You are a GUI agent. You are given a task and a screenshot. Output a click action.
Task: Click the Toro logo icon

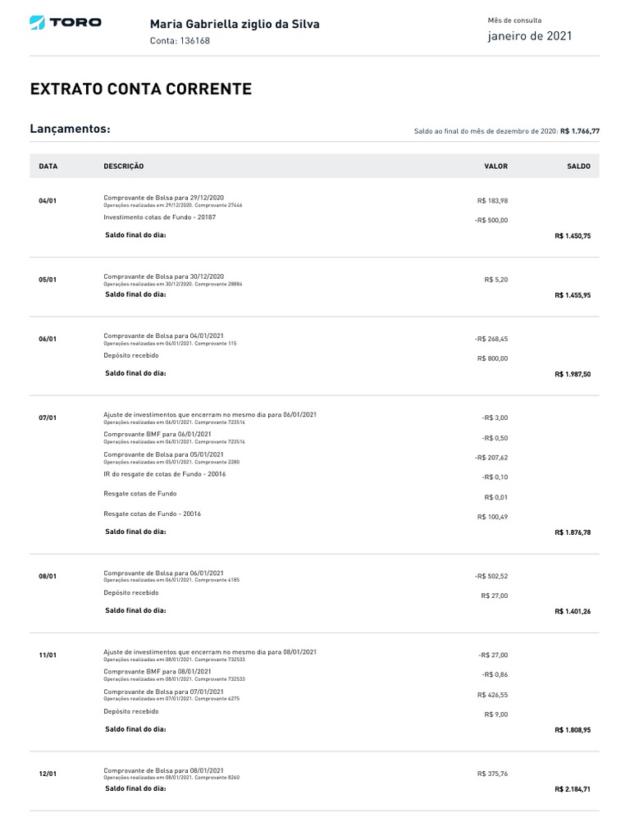point(37,23)
